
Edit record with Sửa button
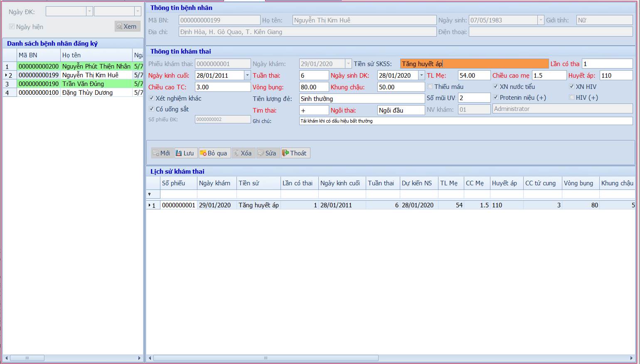267,153
